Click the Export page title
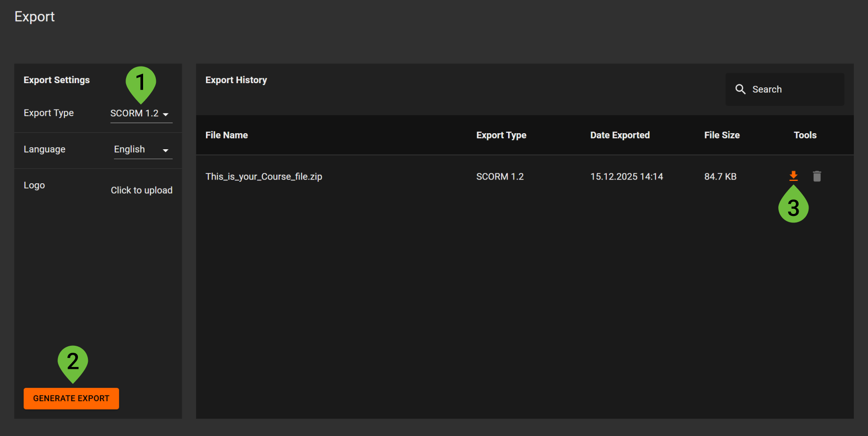 (x=34, y=17)
